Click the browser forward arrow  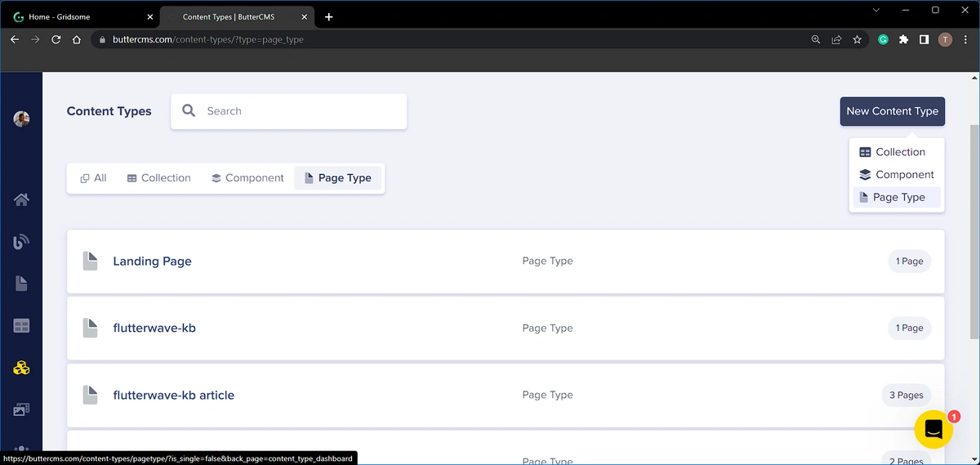[35, 39]
